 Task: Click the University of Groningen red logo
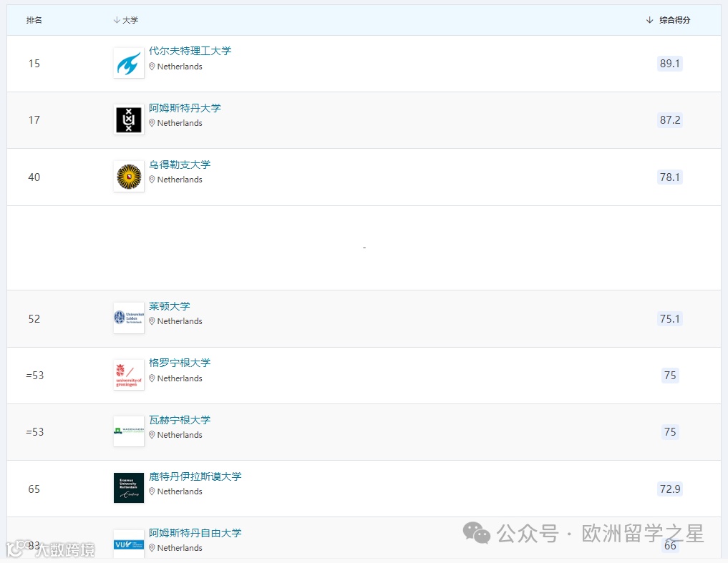[x=127, y=374]
